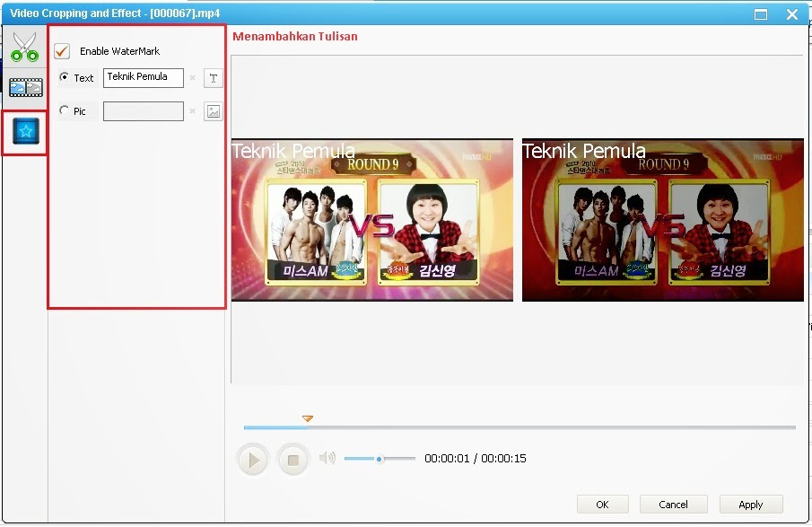Cancel the watermark editing
The height and width of the screenshot is (527, 812).
[x=674, y=504]
